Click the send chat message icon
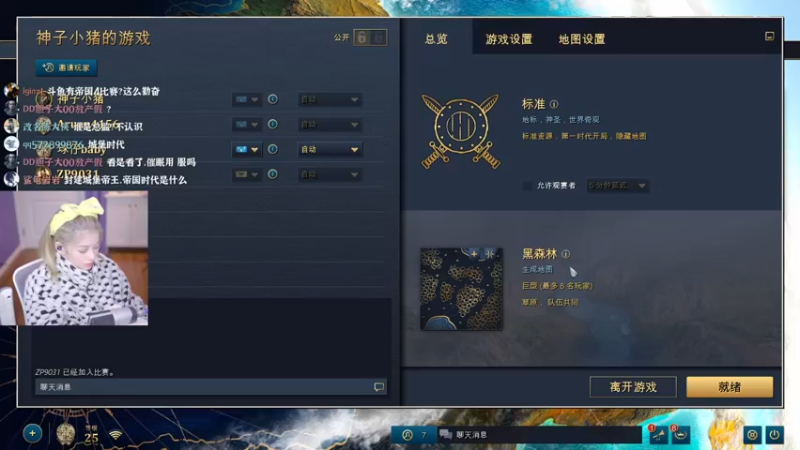 (x=379, y=387)
